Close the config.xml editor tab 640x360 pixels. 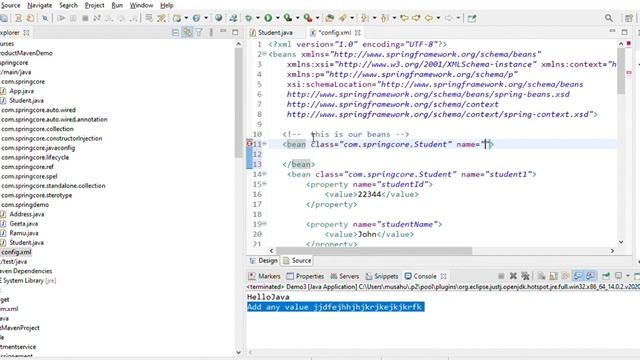358,32
